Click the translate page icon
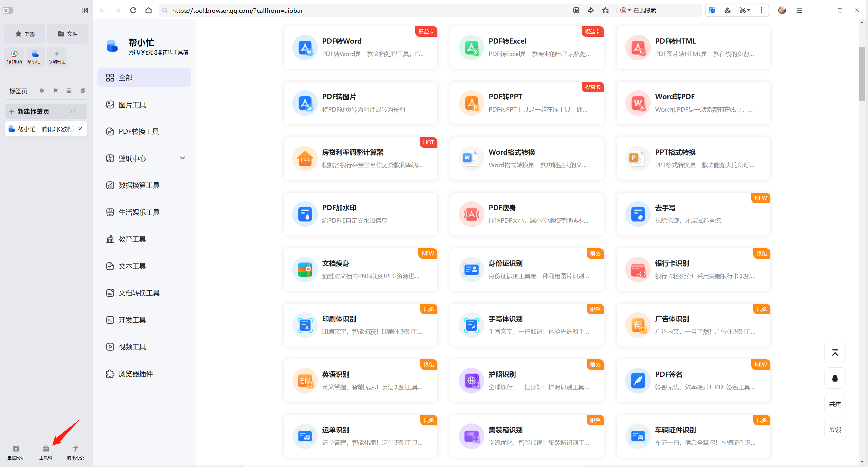868x467 pixels. [712, 11]
